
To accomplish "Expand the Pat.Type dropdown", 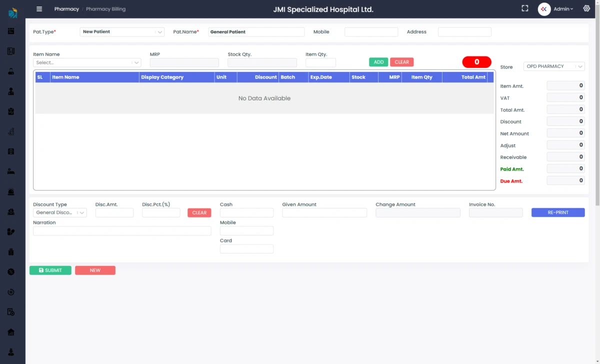I will coord(122,32).
